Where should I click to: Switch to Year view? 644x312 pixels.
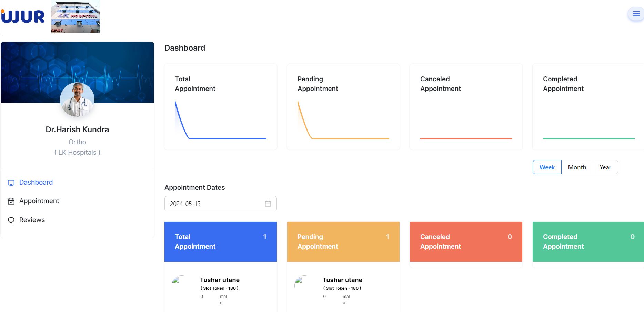click(x=605, y=167)
